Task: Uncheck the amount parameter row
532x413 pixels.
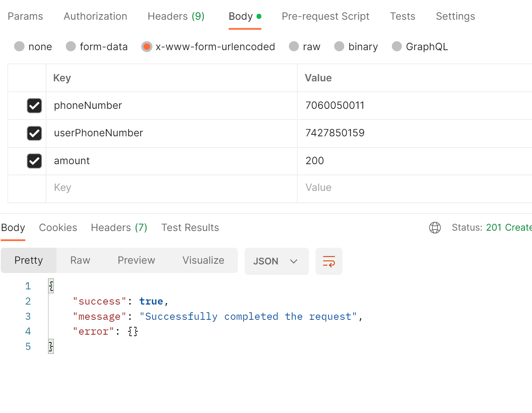Action: coord(34,161)
